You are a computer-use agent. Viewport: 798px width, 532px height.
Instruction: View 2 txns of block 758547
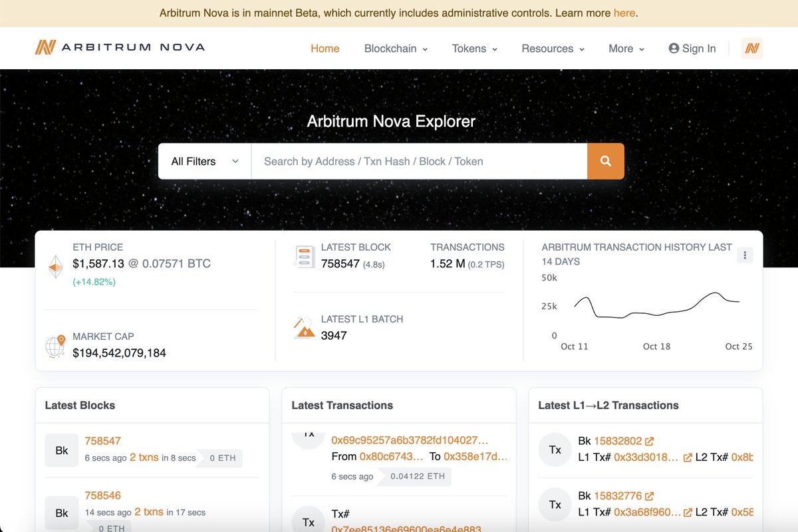pyautogui.click(x=144, y=458)
